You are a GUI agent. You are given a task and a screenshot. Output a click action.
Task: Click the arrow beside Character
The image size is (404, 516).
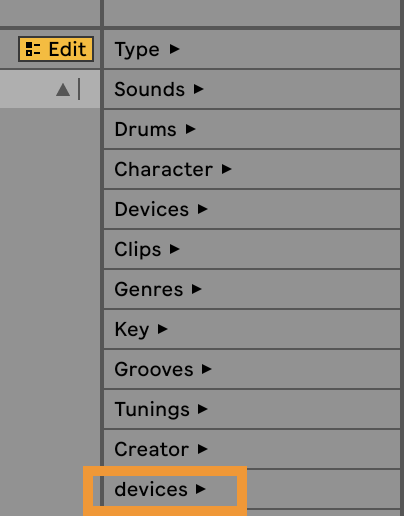pyautogui.click(x=226, y=169)
